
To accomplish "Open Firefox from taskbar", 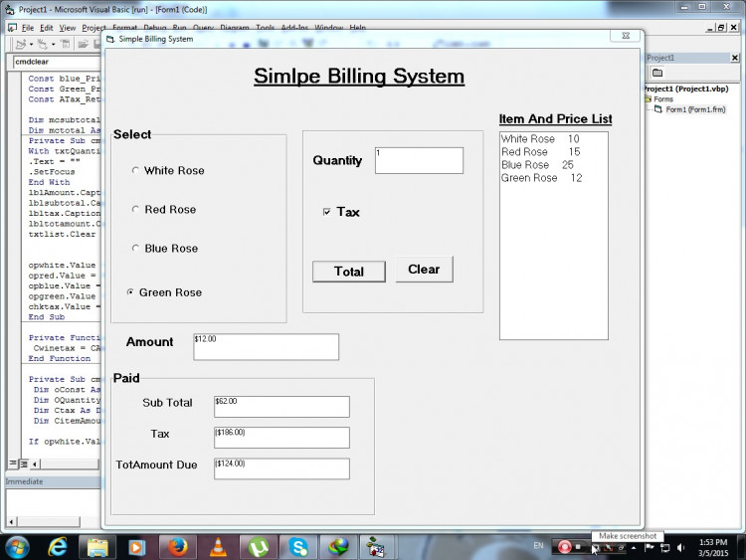I will (x=177, y=548).
